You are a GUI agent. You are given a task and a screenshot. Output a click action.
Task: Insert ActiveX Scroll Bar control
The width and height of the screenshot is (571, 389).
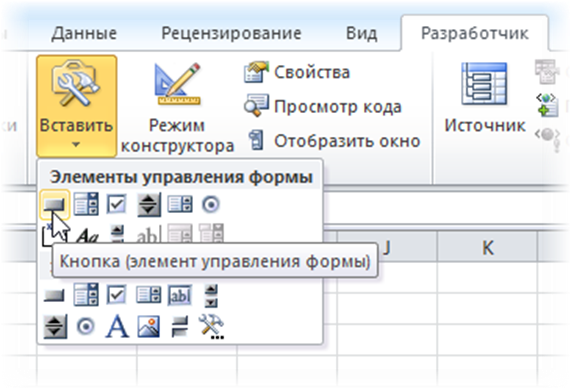tap(211, 295)
